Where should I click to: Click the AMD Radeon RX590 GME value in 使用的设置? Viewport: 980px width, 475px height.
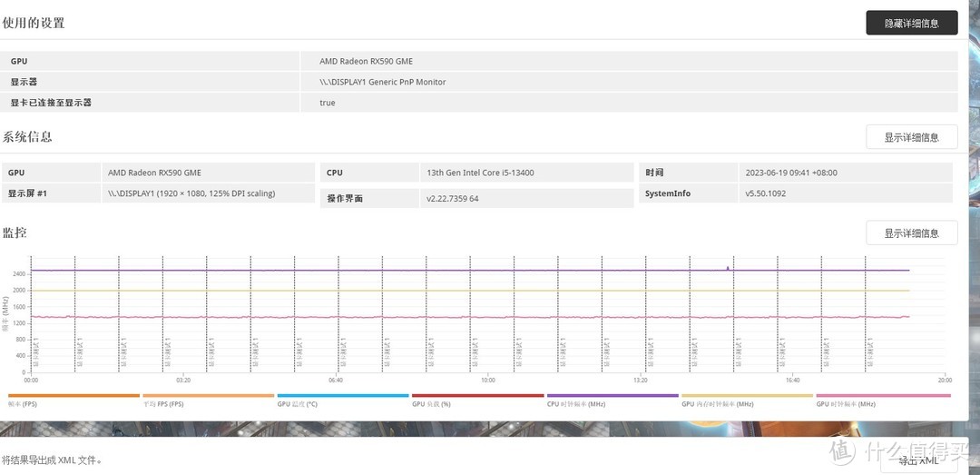[x=367, y=61]
